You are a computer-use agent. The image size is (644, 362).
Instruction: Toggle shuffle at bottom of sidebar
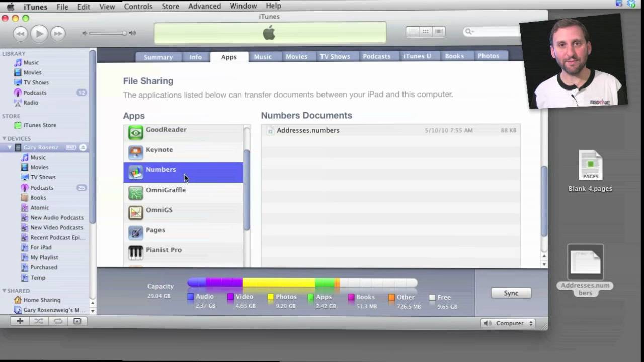click(x=39, y=321)
